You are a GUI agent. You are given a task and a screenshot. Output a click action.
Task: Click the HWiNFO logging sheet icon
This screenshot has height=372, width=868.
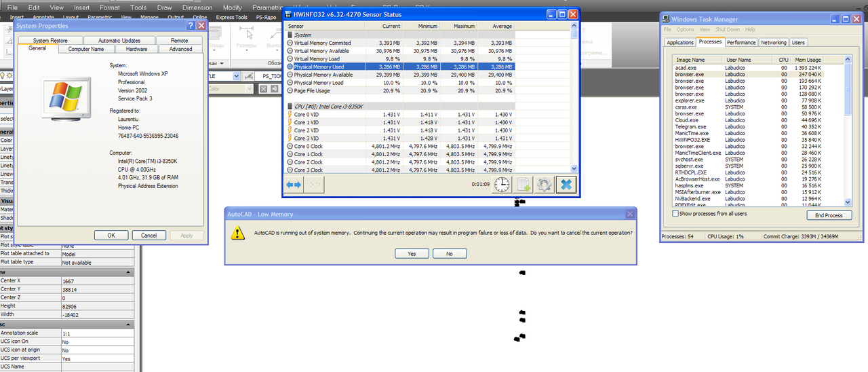[524, 185]
